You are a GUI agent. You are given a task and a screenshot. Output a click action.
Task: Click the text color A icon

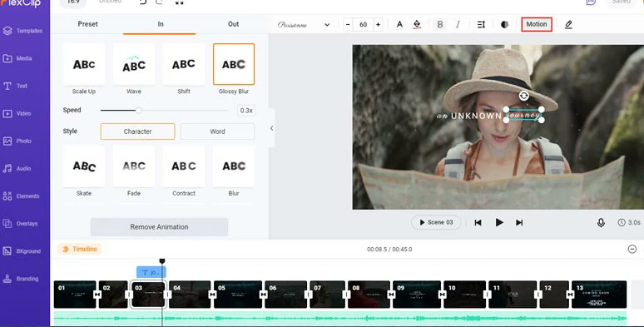tap(399, 24)
